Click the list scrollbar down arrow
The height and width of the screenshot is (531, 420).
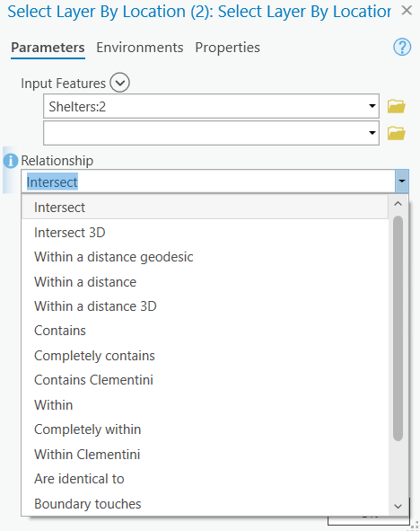[x=398, y=506]
